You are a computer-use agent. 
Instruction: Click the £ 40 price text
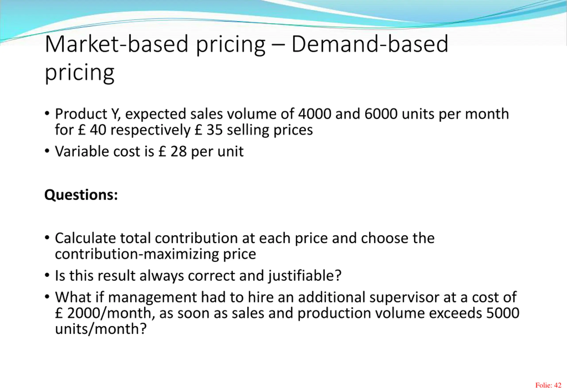(x=92, y=130)
